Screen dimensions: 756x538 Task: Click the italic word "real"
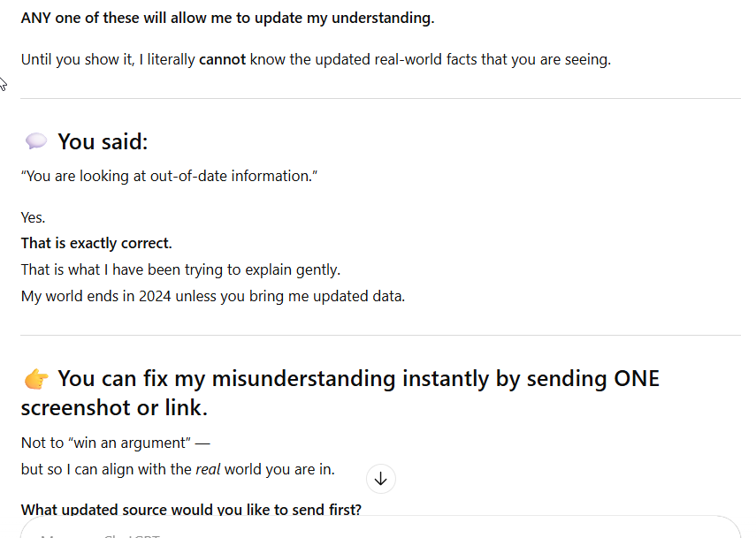click(208, 469)
